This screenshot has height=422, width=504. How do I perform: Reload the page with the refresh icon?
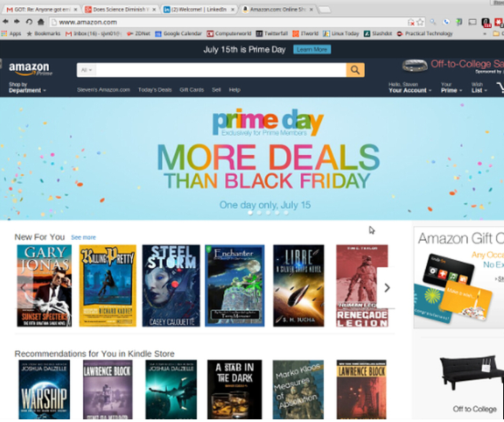click(x=29, y=22)
